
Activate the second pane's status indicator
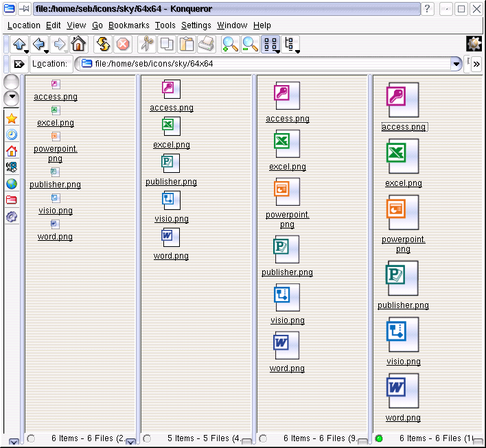pos(147,438)
